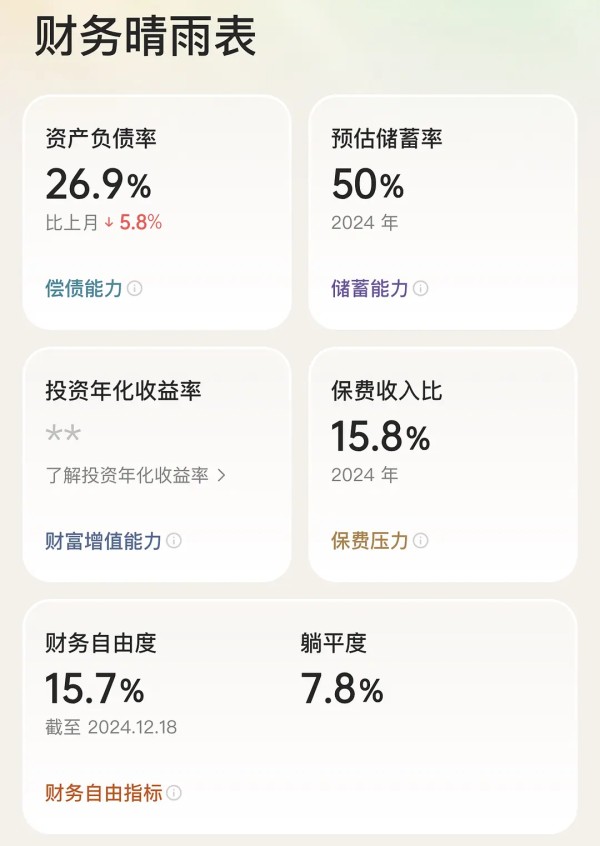Select the 躺平度 7.8% value

click(x=342, y=688)
